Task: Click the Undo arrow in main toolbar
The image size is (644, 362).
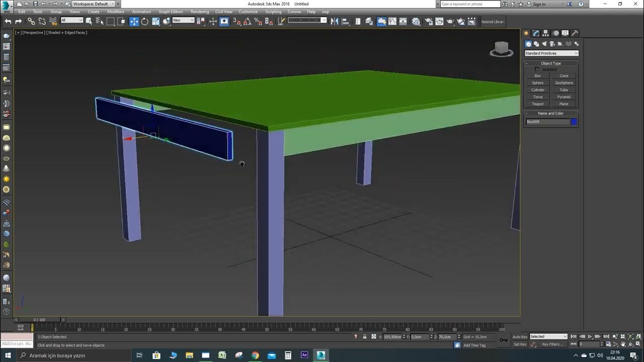Action: [x=8, y=21]
